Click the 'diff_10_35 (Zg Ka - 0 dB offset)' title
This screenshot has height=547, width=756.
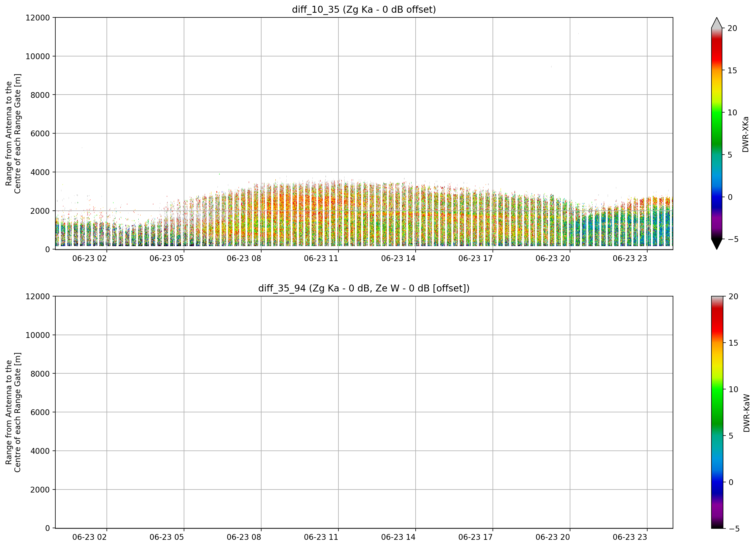(x=364, y=10)
